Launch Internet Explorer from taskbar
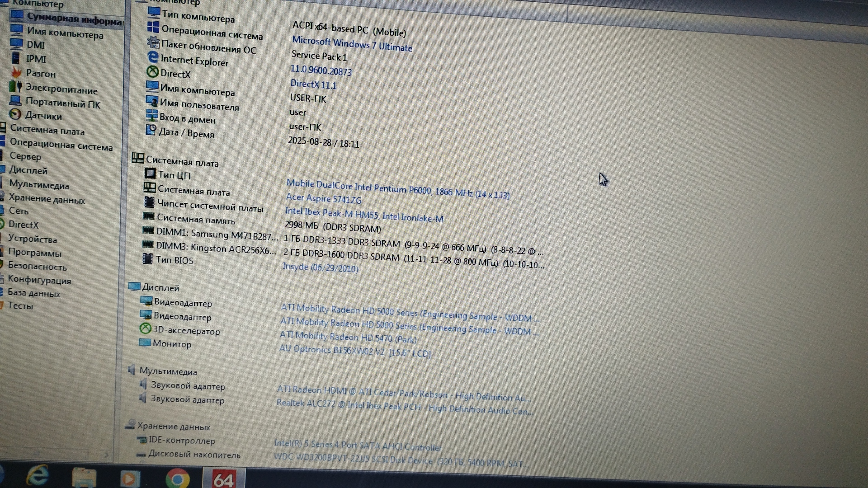This screenshot has width=868, height=488. 38,476
